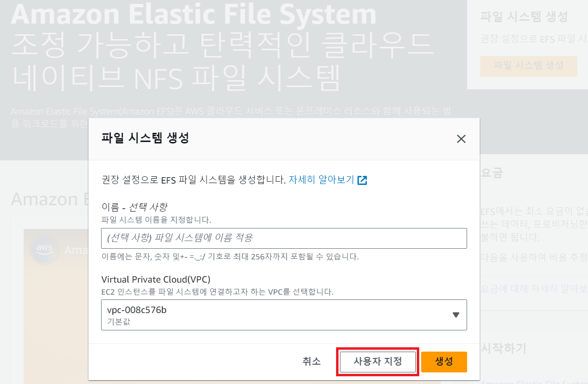Click the background 요금 heading
This screenshot has width=588, height=384.
492,173
